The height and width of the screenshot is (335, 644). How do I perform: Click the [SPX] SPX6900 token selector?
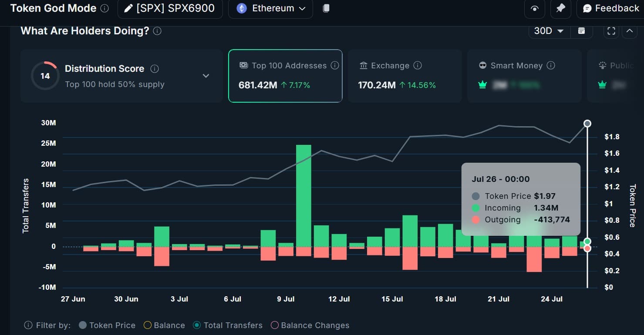coord(170,9)
